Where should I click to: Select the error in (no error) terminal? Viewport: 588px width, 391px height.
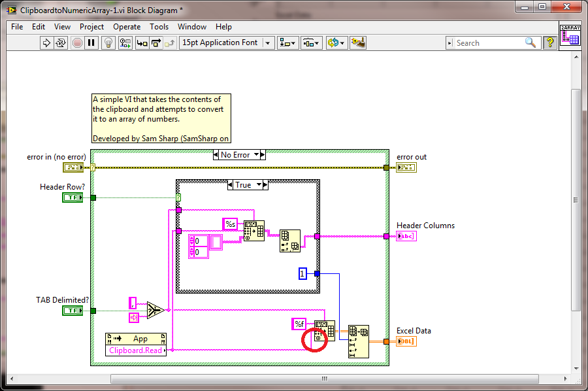tap(73, 167)
